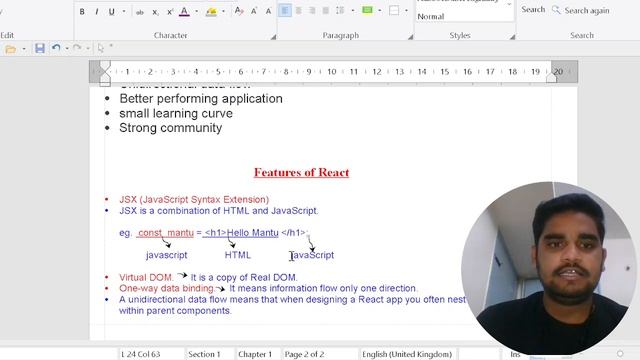The height and width of the screenshot is (360, 640).
Task: Apply the green paragraph shading
Action: pos(367,10)
